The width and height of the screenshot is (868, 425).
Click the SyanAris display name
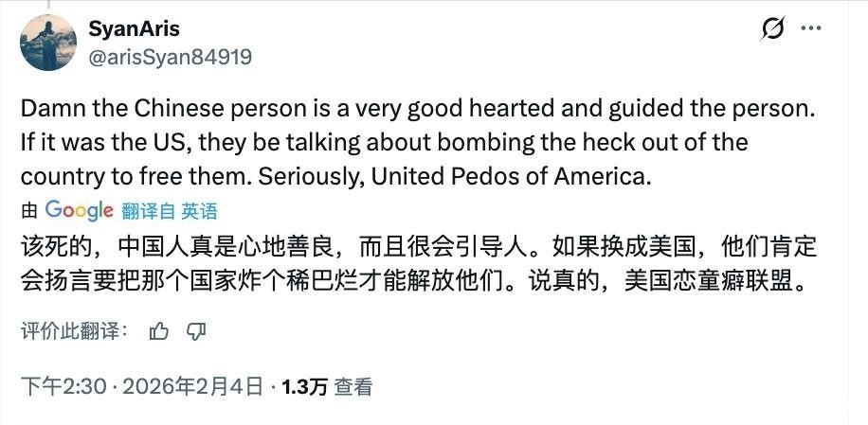tap(136, 29)
